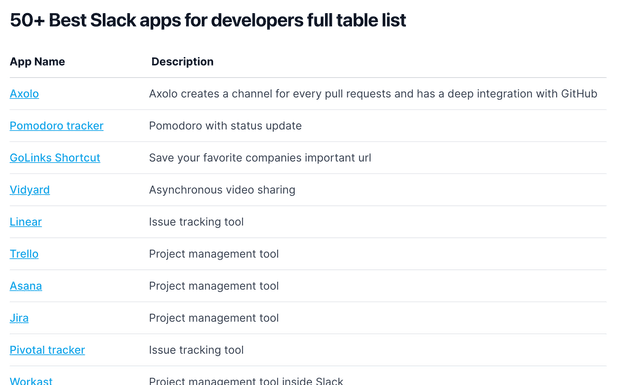Click the Axolo description about pull requests
The image size is (640, 385).
(373, 94)
